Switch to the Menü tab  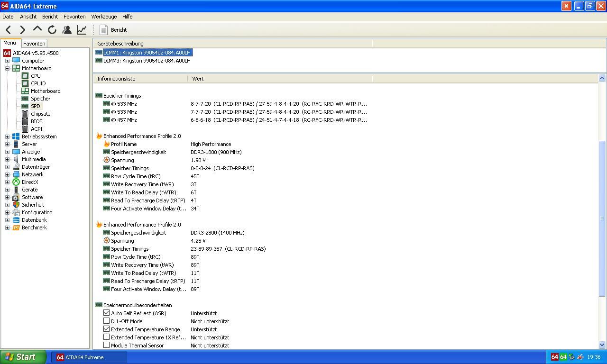pyautogui.click(x=10, y=43)
